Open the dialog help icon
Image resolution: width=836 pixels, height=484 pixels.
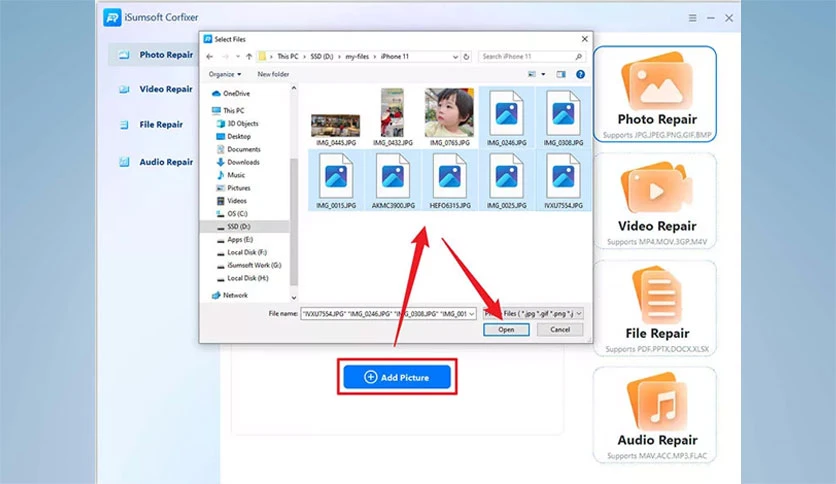(x=580, y=74)
